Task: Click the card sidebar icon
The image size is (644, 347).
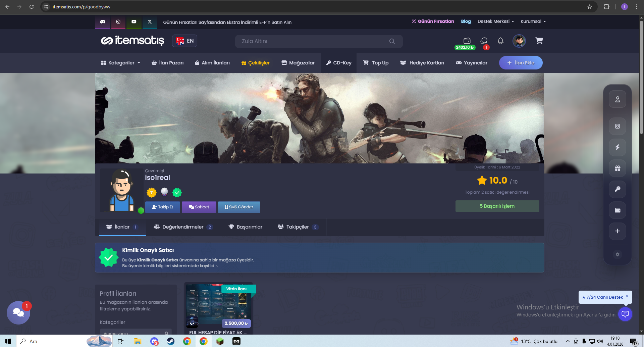Action: 618,210
